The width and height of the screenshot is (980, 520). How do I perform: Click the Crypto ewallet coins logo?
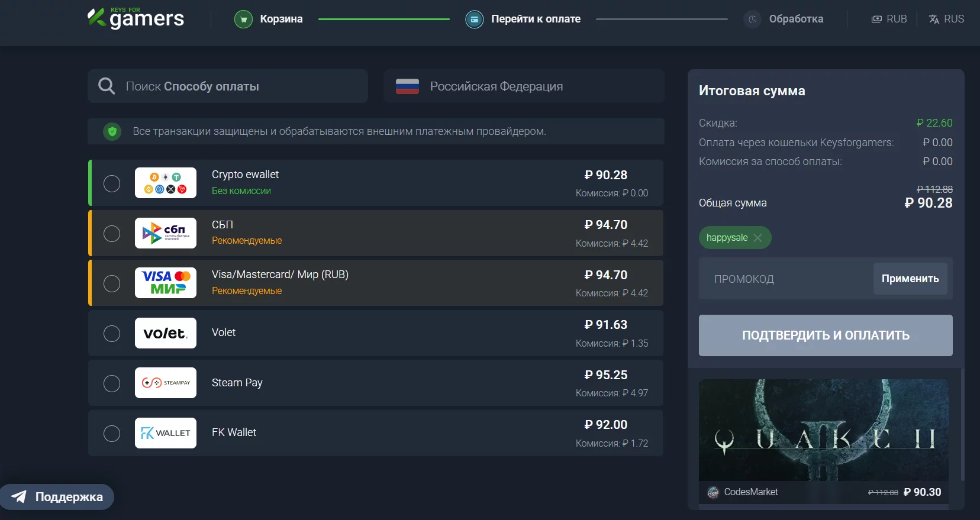coord(166,183)
